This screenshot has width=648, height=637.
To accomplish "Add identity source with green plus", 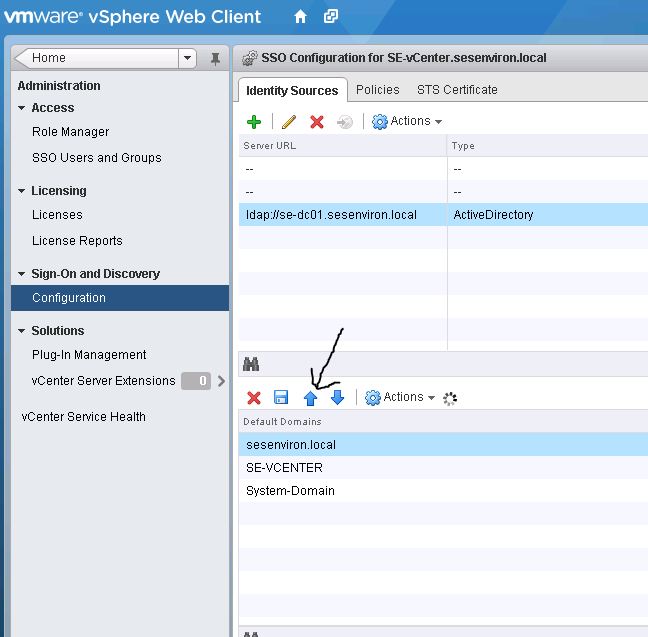I will 254,122.
